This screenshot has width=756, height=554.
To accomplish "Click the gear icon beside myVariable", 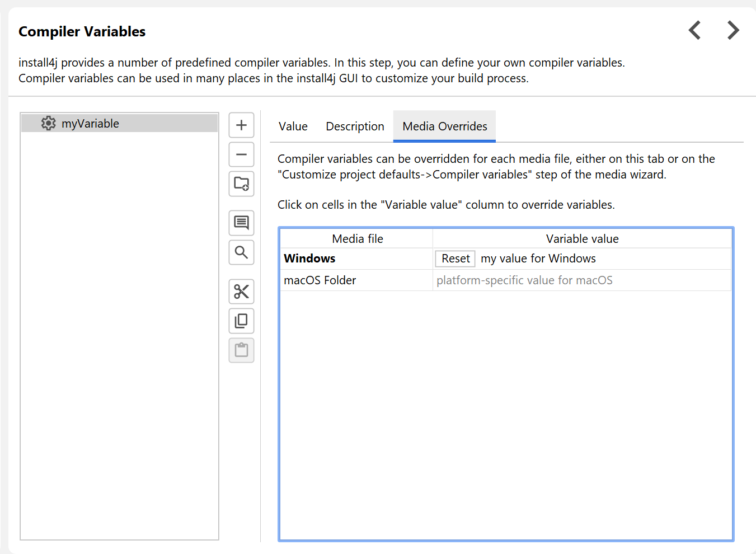I will (x=49, y=124).
